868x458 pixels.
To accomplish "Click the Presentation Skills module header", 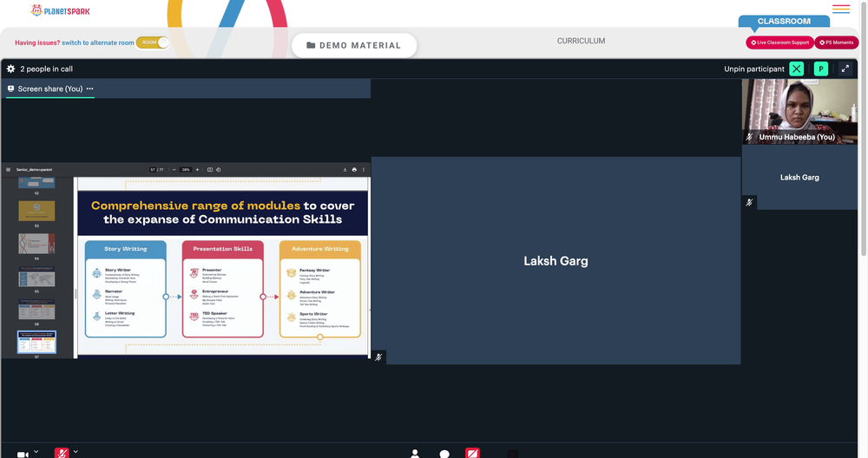I will (222, 249).
